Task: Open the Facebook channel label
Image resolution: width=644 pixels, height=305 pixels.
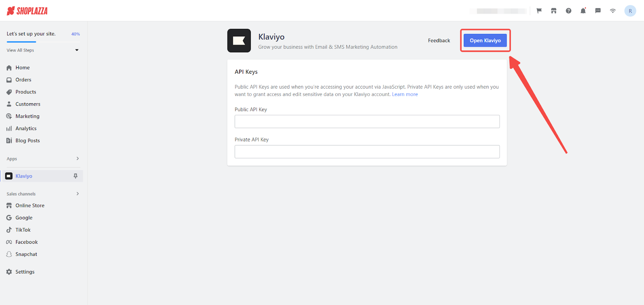Action: pos(27,242)
